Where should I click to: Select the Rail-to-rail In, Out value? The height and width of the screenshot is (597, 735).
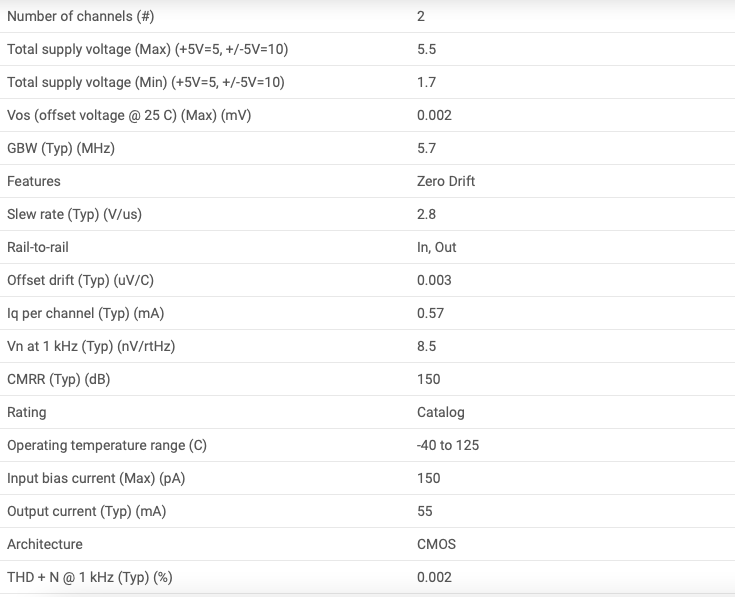(x=436, y=247)
